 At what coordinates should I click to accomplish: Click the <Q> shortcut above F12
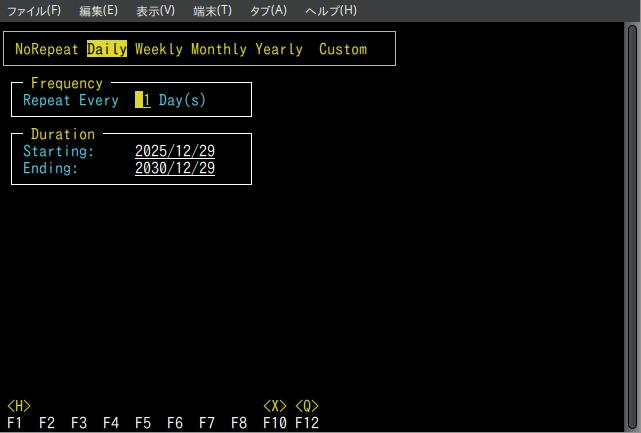point(307,406)
